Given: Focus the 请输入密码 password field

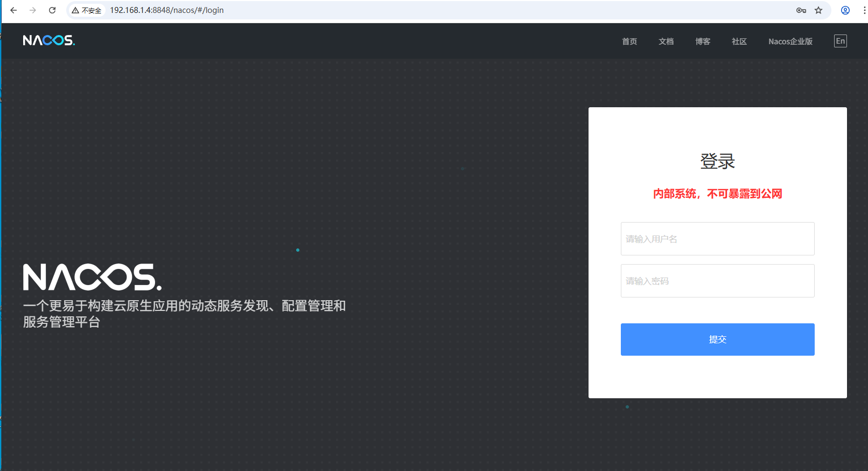Looking at the screenshot, I should point(718,281).
